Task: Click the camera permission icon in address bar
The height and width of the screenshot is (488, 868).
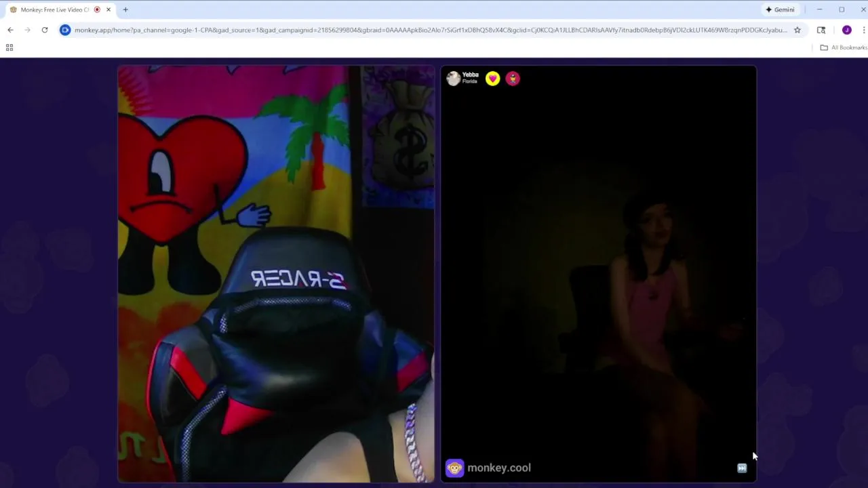Action: pos(65,30)
